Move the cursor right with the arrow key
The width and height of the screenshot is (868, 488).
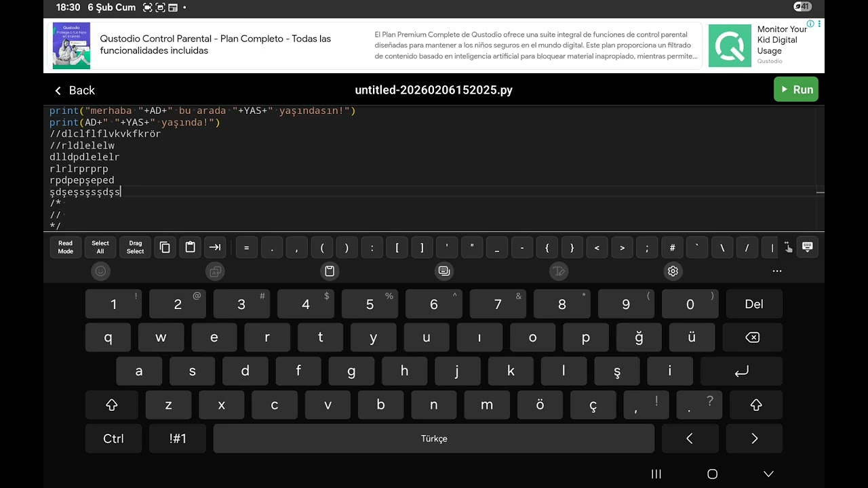click(x=754, y=439)
